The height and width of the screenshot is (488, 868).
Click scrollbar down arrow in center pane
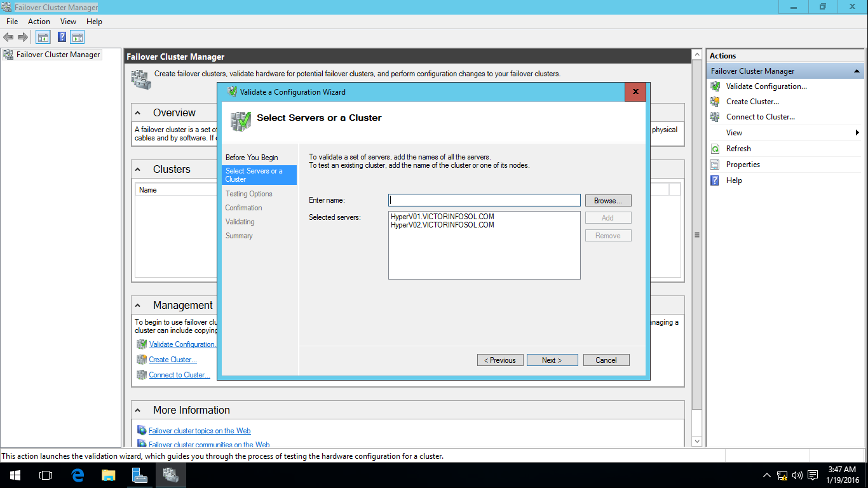(697, 441)
